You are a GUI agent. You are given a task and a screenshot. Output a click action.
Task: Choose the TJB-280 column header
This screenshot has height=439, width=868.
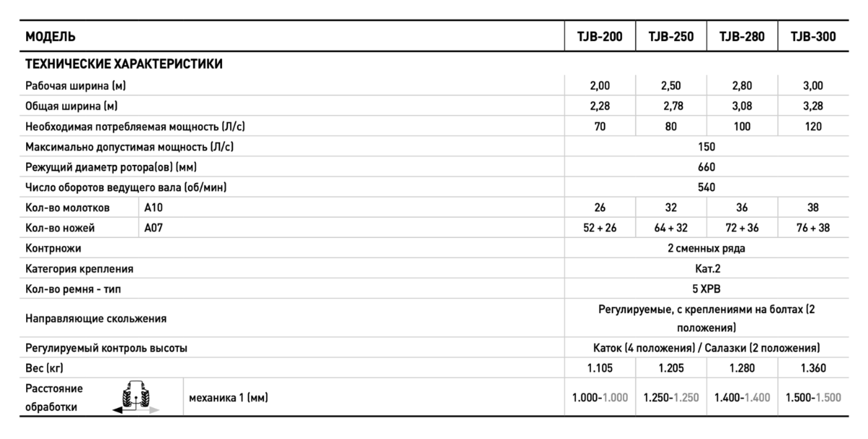point(741,36)
